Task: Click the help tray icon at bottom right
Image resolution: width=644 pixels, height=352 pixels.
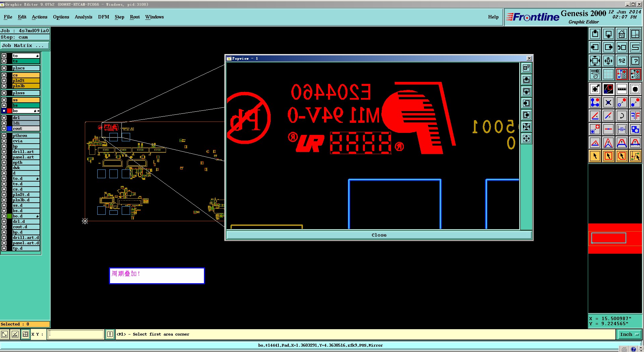Action: (633, 349)
